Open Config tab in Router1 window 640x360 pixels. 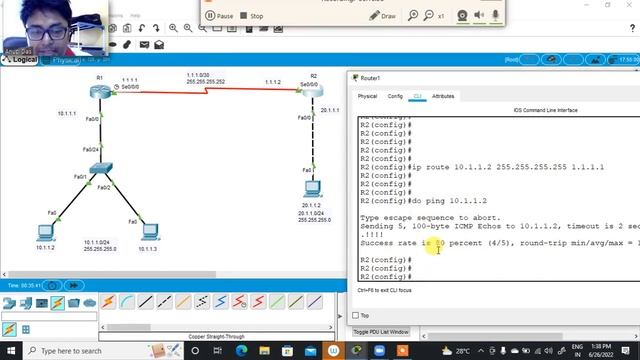tap(395, 96)
